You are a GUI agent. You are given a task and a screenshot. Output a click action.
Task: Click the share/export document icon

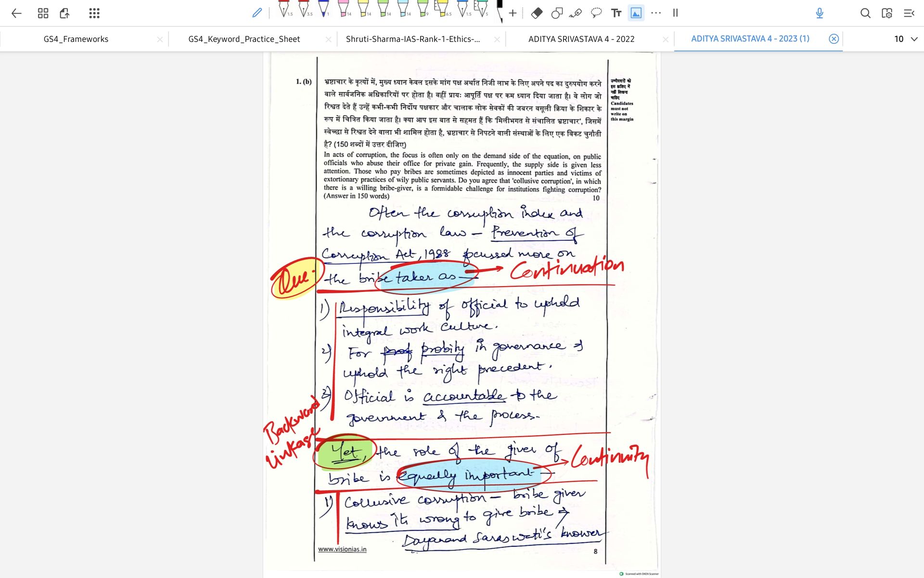(65, 13)
